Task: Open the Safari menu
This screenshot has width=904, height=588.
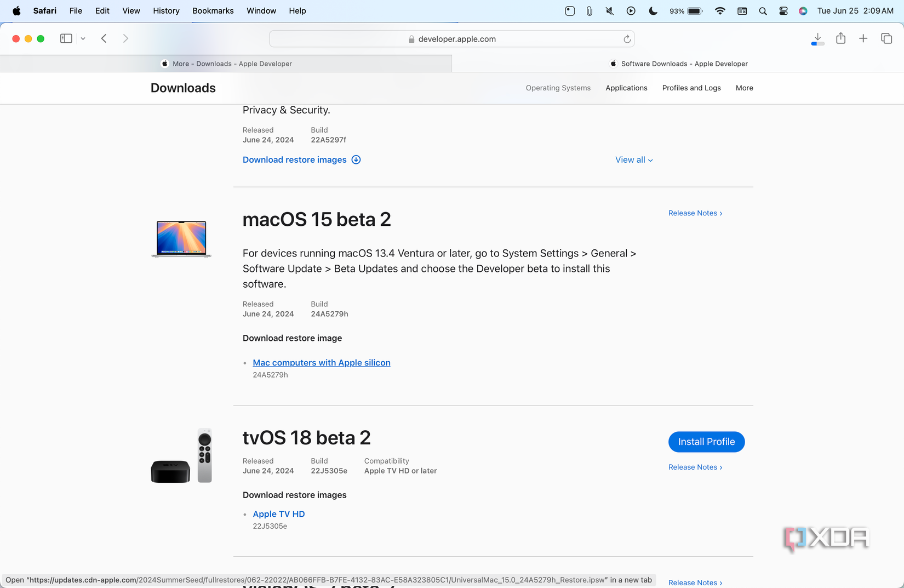Action: [x=45, y=11]
